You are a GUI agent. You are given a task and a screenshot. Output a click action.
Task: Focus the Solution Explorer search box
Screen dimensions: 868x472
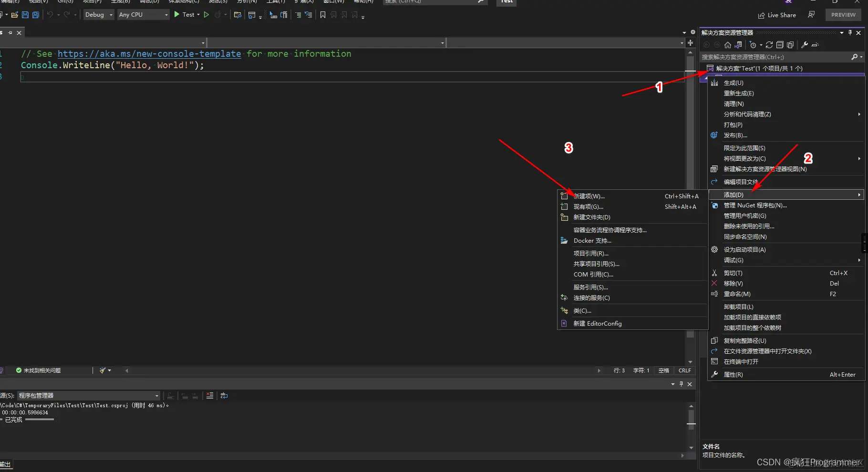click(x=775, y=57)
